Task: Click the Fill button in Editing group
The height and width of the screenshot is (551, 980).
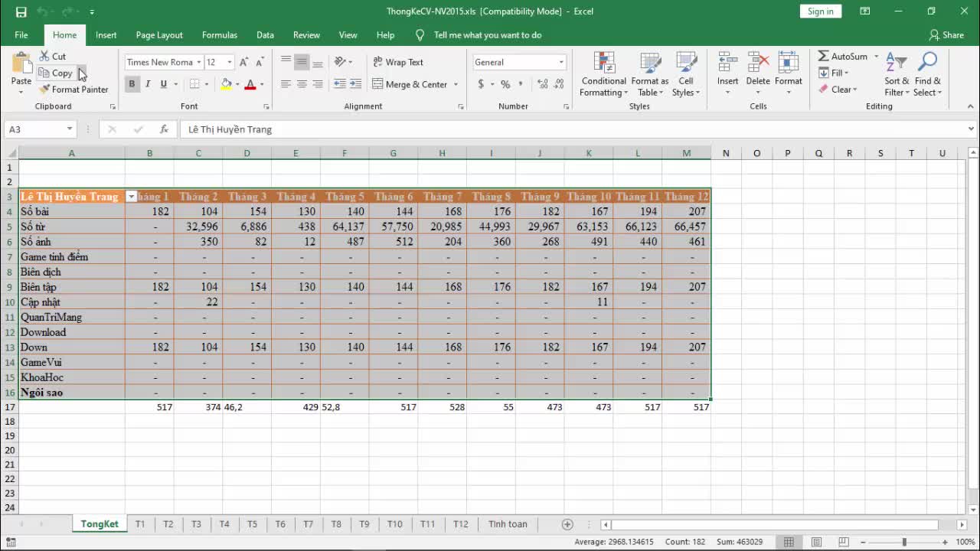Action: click(x=834, y=73)
